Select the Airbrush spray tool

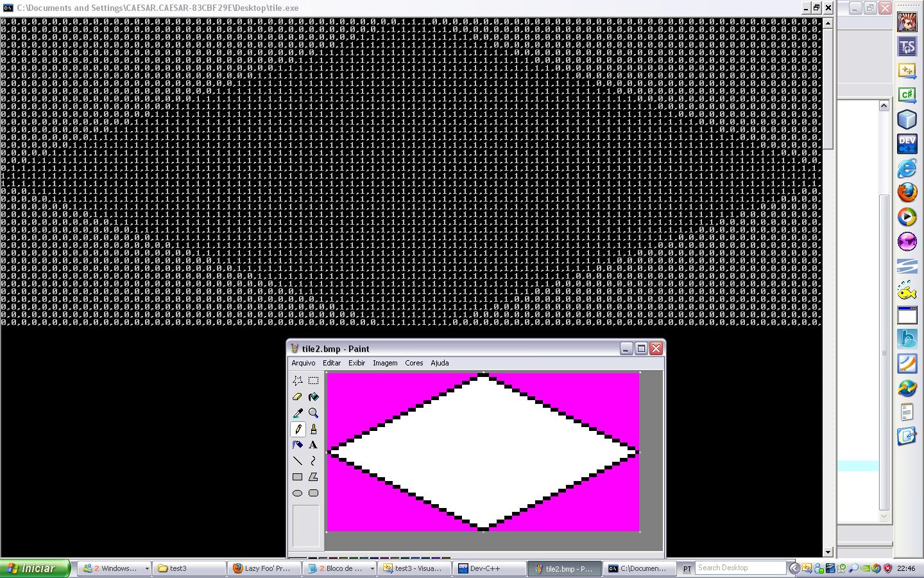pos(298,444)
